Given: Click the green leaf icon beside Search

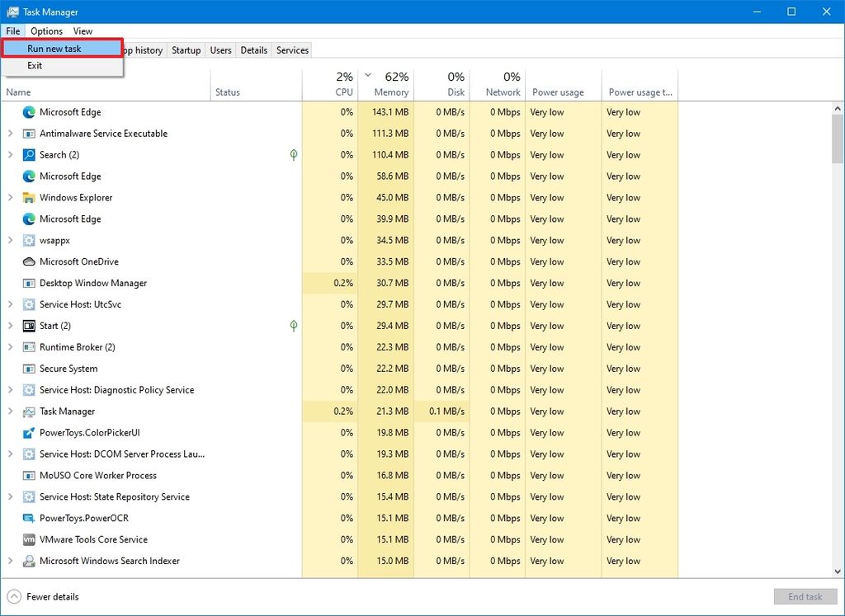Looking at the screenshot, I should (x=294, y=154).
